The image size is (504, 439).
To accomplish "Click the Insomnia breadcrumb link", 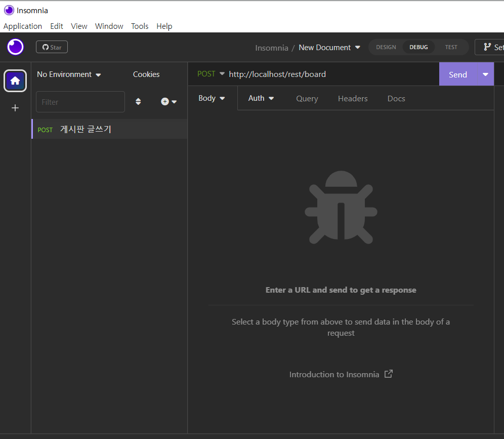I will pos(272,48).
